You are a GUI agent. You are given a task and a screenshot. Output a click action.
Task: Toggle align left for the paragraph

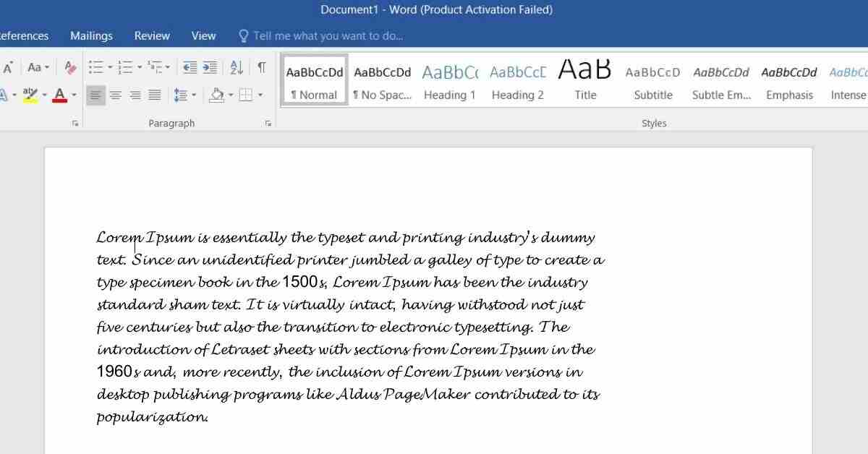pyautogui.click(x=95, y=95)
